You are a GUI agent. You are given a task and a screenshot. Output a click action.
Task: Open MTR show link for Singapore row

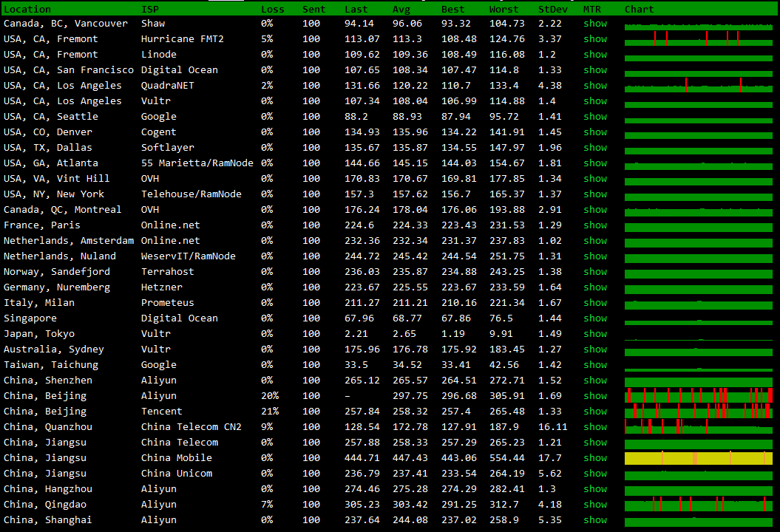pyautogui.click(x=595, y=318)
